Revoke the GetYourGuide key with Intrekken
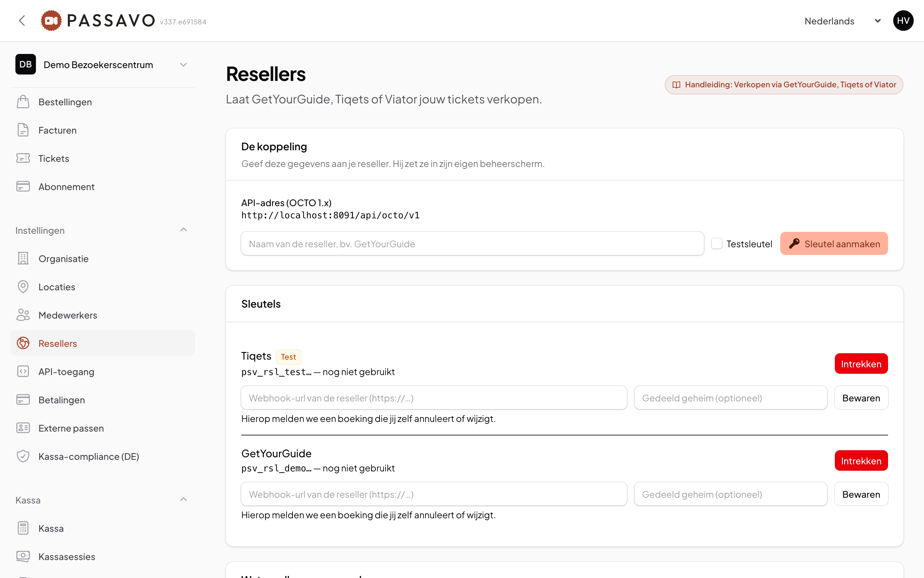Viewport: 924px width, 578px height. click(861, 461)
